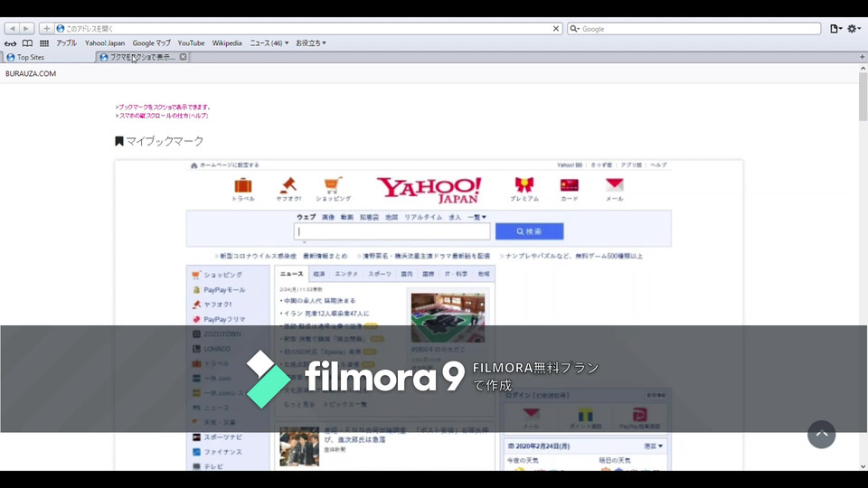The height and width of the screenshot is (488, 868).
Task: Switch to the Top Sites tab
Action: coord(49,57)
